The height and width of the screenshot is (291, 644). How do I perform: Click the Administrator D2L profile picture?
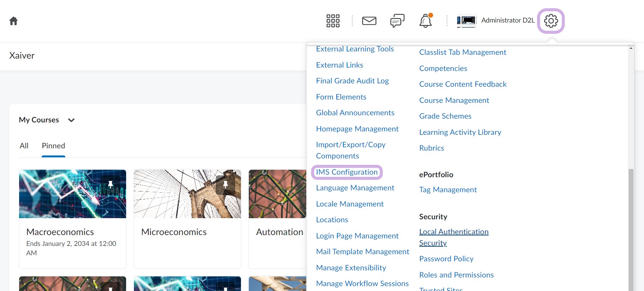[x=466, y=21]
